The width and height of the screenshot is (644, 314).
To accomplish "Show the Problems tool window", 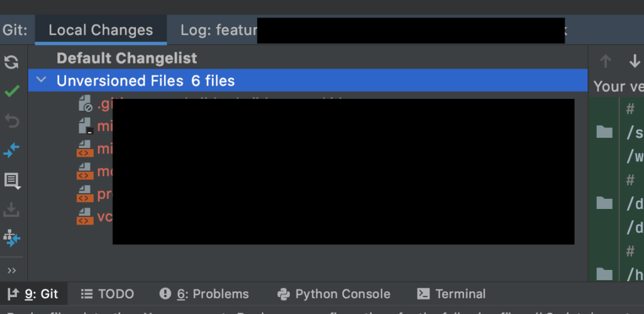I will tap(204, 294).
